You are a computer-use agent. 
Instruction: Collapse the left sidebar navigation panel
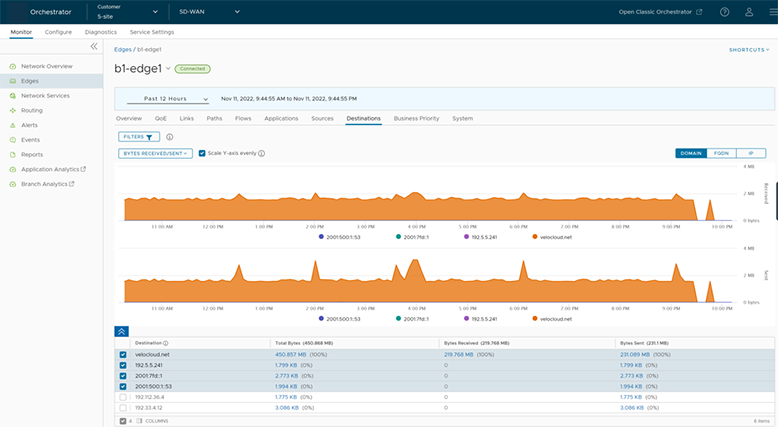(x=94, y=47)
